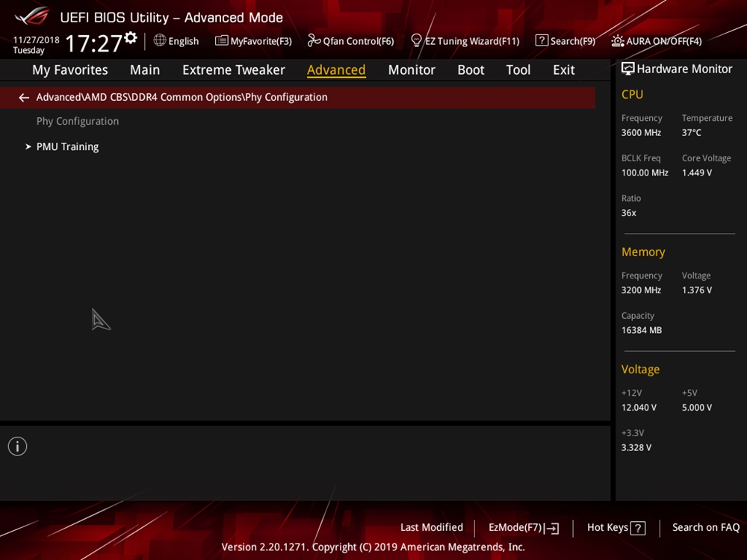Screen dimensions: 747x560
Task: Click the +12V 12.040 V reading
Action: click(x=639, y=408)
